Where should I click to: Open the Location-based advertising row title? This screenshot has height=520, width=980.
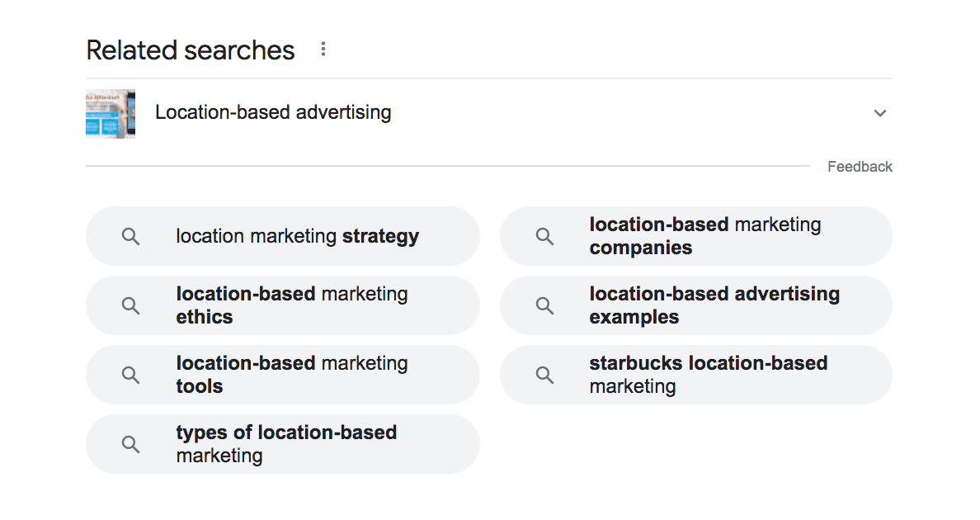[273, 112]
